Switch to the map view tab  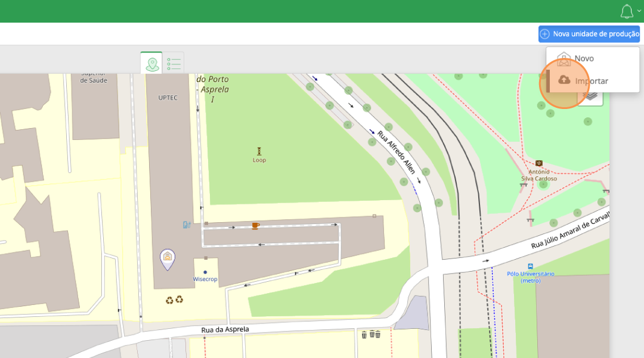[x=151, y=63]
